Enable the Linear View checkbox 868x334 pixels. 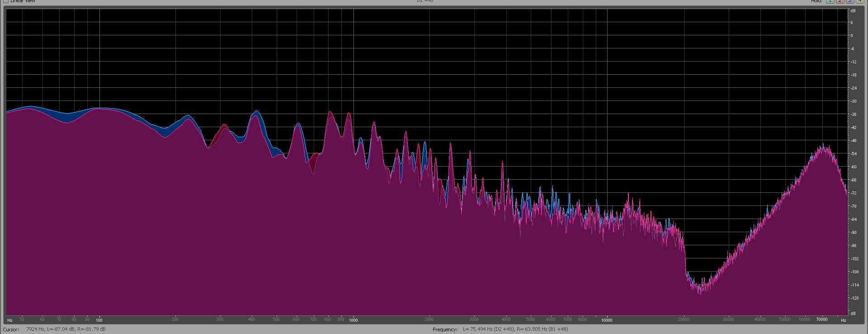6,1
